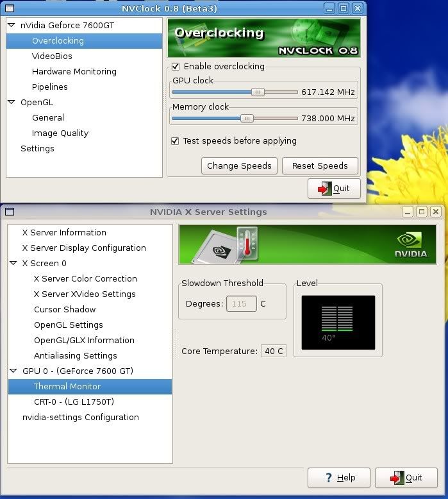Open VideoBios page in NVClock
The width and height of the screenshot is (448, 499).
coord(52,56)
